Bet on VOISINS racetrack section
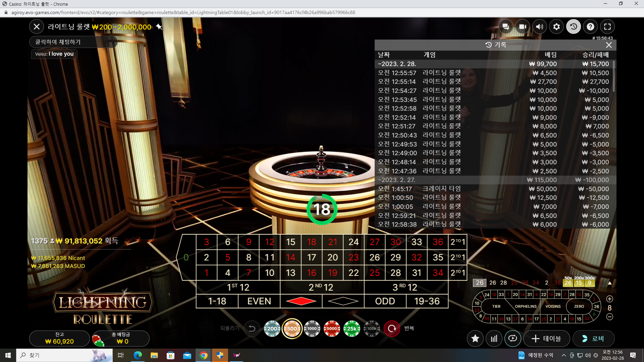The image size is (644, 362). pos(553,306)
